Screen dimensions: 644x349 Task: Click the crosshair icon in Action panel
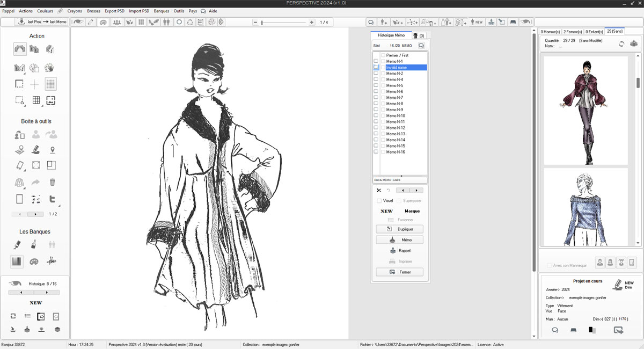coord(34,84)
